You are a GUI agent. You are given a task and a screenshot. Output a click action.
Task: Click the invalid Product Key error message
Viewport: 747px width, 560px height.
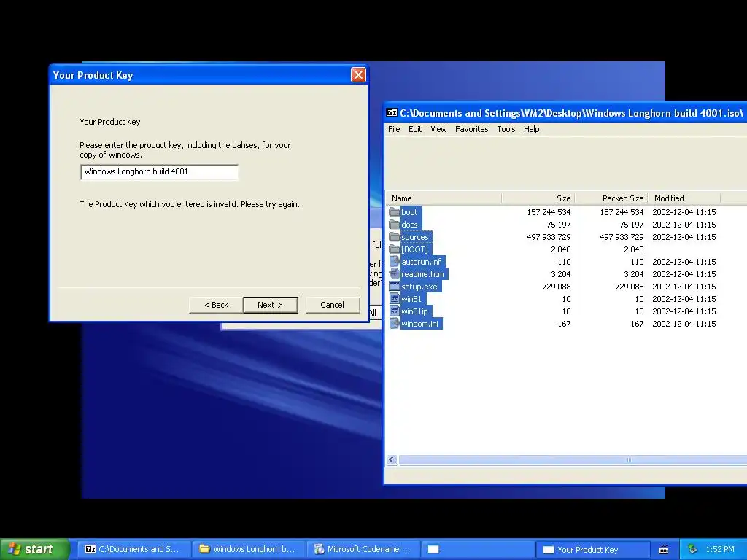[190, 204]
